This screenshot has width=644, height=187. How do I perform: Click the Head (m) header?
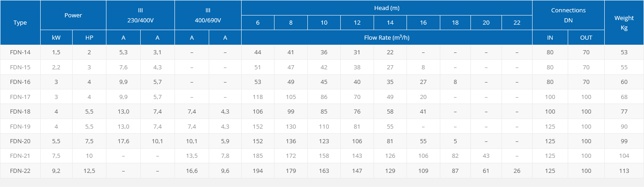(387, 8)
